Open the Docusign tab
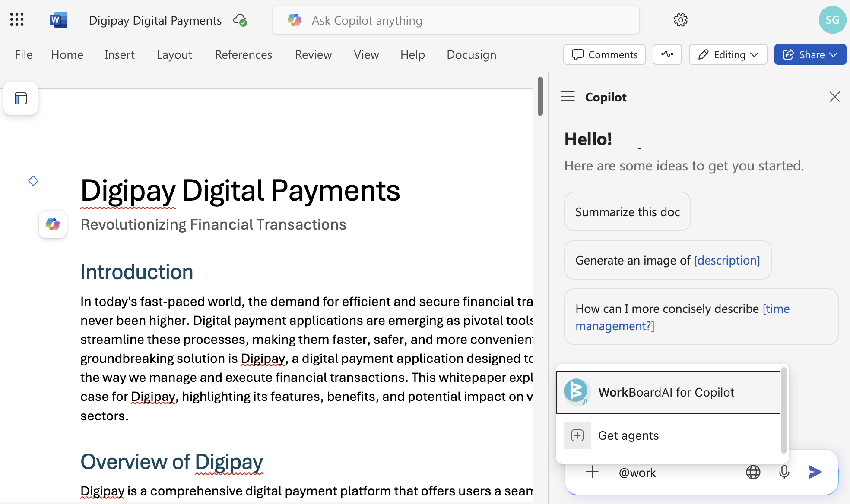This screenshot has height=504, width=850. click(471, 54)
